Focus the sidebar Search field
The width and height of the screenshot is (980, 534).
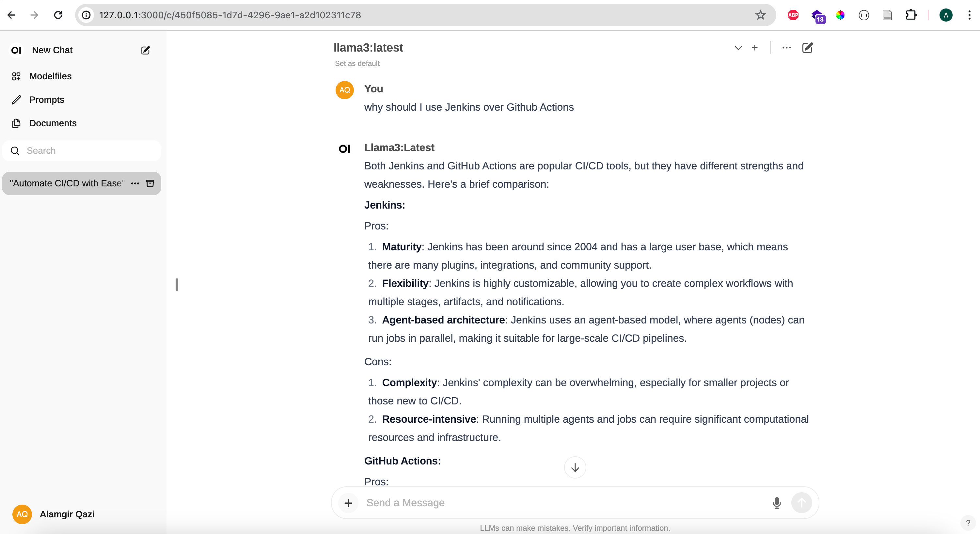[x=82, y=150]
